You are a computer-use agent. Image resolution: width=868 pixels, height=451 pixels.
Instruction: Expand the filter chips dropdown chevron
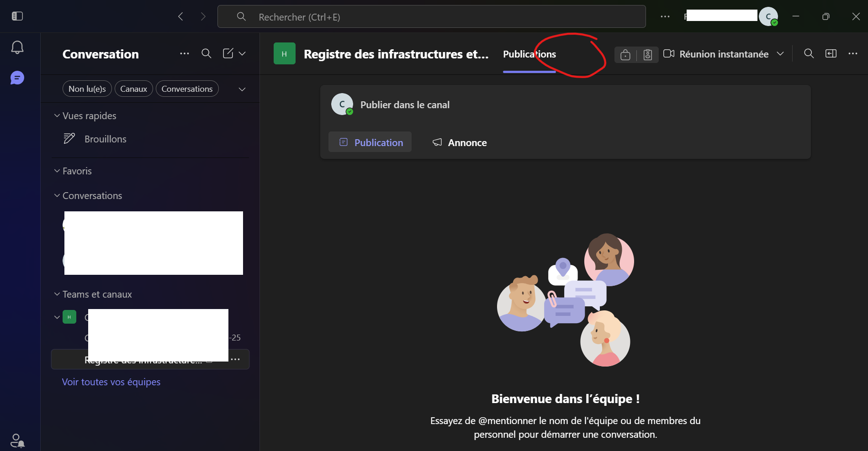242,89
